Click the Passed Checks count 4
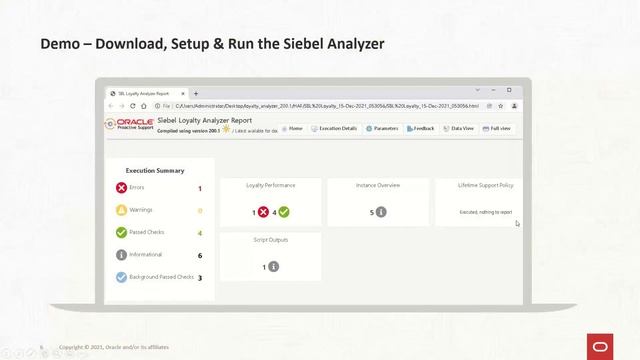 pyautogui.click(x=200, y=233)
